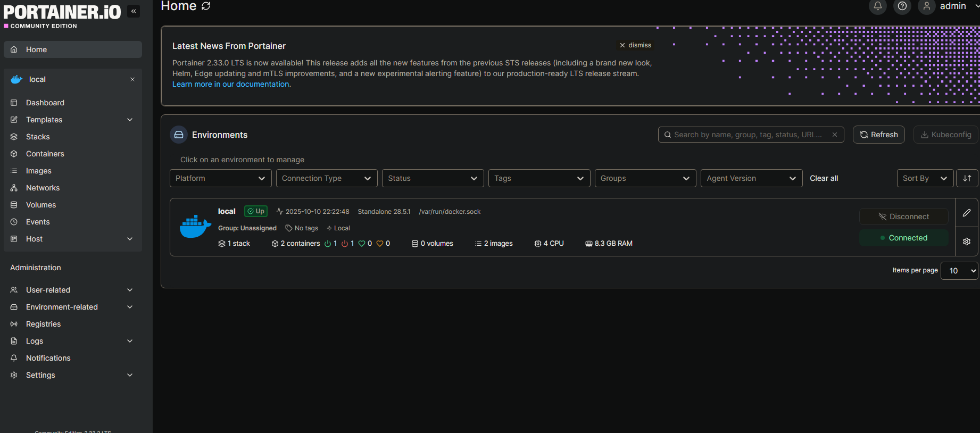This screenshot has width=980, height=433.
Task: Click the orange unhealthy heart icon count
Action: (383, 244)
